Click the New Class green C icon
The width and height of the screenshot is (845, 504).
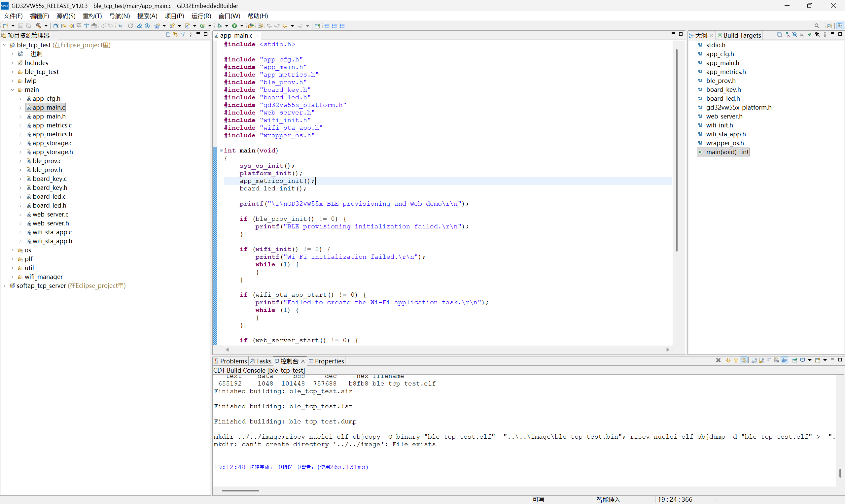tap(202, 26)
